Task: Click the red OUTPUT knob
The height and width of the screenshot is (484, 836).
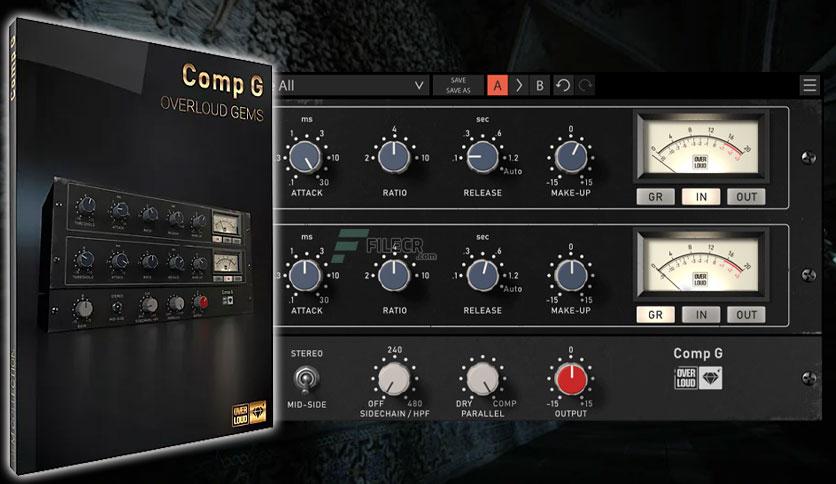Action: 571,379
